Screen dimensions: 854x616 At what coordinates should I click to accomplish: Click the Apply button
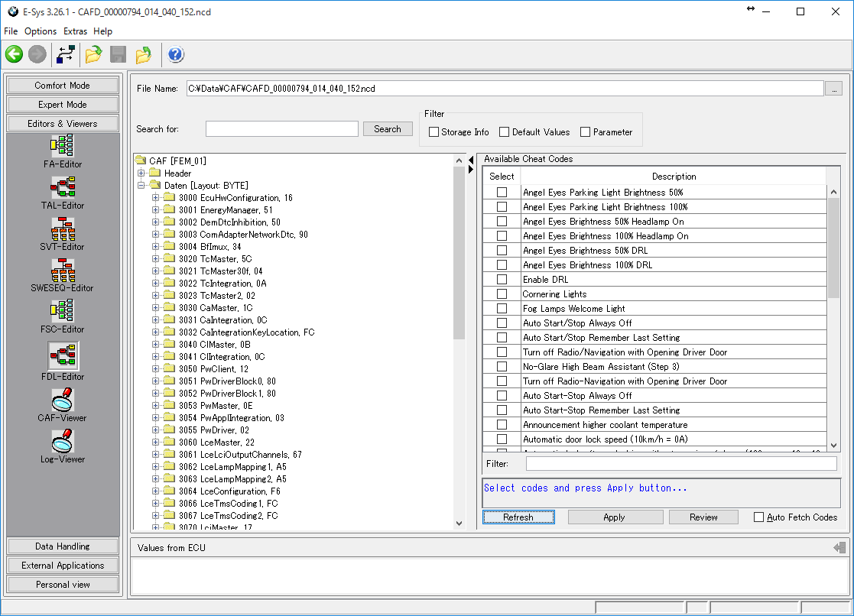click(615, 517)
